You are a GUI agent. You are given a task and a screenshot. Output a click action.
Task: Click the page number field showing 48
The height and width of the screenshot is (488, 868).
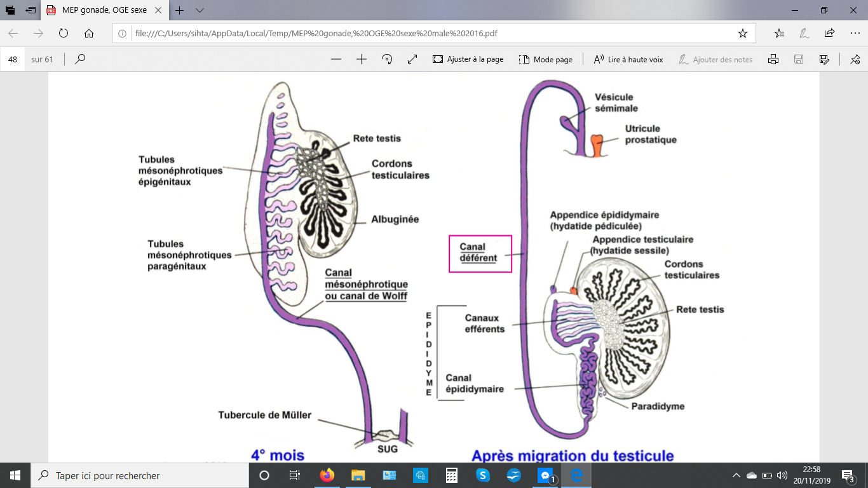13,59
